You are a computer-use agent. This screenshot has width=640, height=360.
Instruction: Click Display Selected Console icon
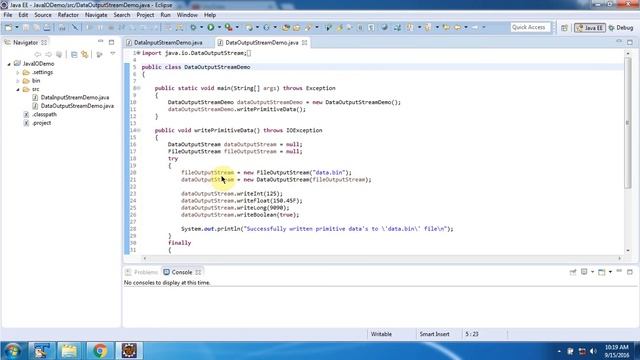click(584, 272)
